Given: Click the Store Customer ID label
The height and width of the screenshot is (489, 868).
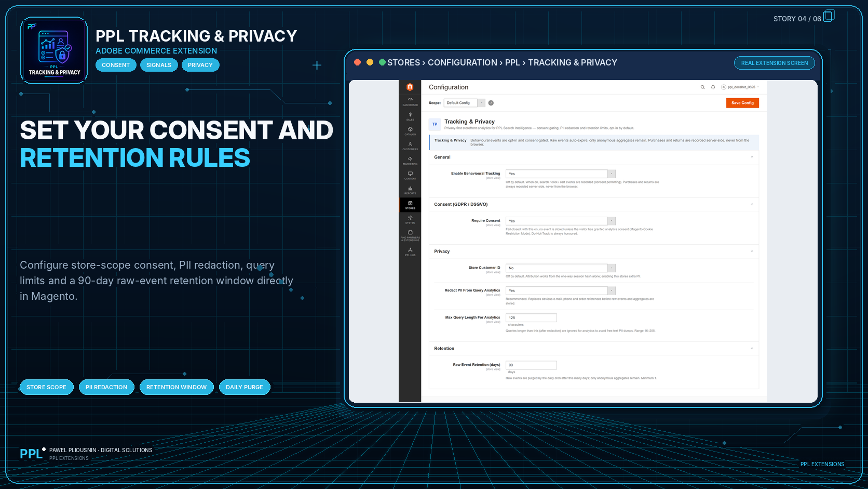Looking at the screenshot, I should coord(484,268).
